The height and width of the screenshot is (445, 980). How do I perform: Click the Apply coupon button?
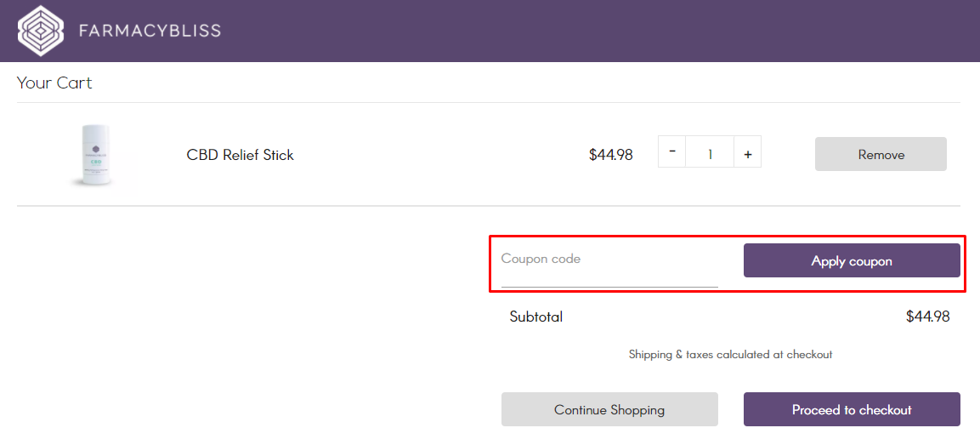(852, 260)
